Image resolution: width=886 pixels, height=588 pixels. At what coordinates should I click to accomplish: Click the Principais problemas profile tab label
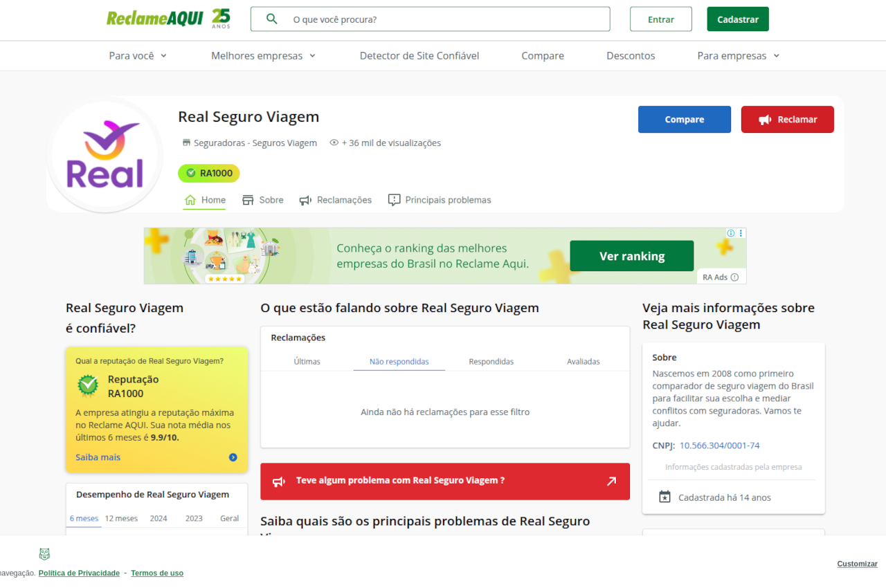pyautogui.click(x=448, y=200)
